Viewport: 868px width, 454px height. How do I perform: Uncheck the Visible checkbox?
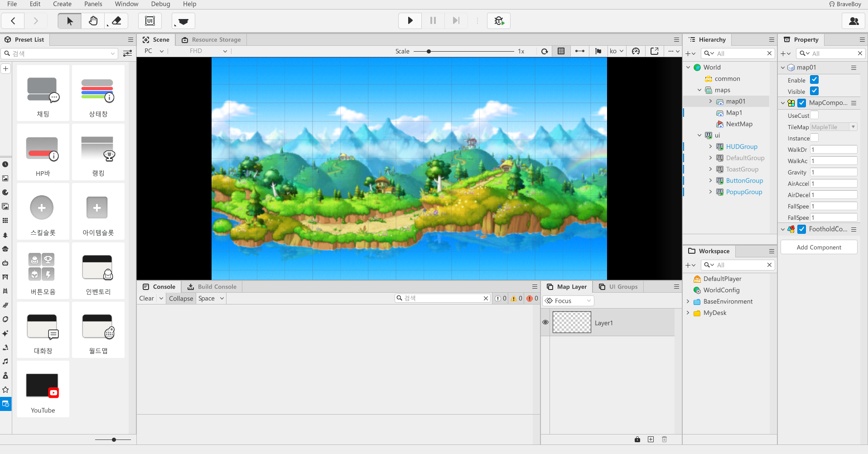pyautogui.click(x=814, y=91)
